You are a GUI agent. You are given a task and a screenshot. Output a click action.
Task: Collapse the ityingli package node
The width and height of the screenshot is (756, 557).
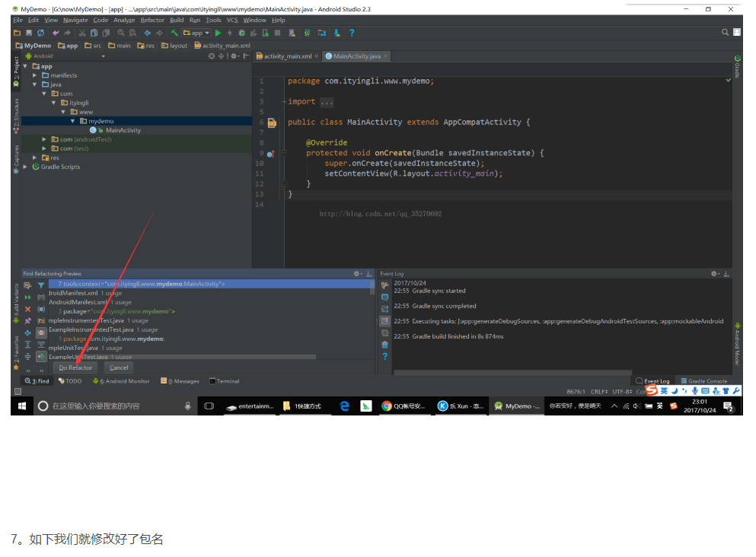click(x=53, y=103)
